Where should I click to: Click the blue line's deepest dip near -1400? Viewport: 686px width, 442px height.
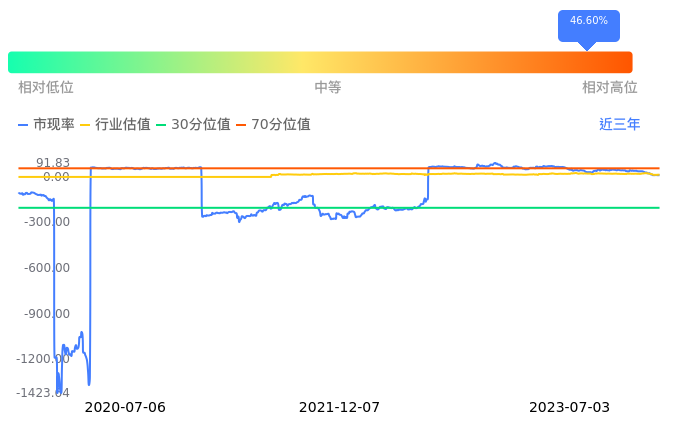[x=58, y=391]
